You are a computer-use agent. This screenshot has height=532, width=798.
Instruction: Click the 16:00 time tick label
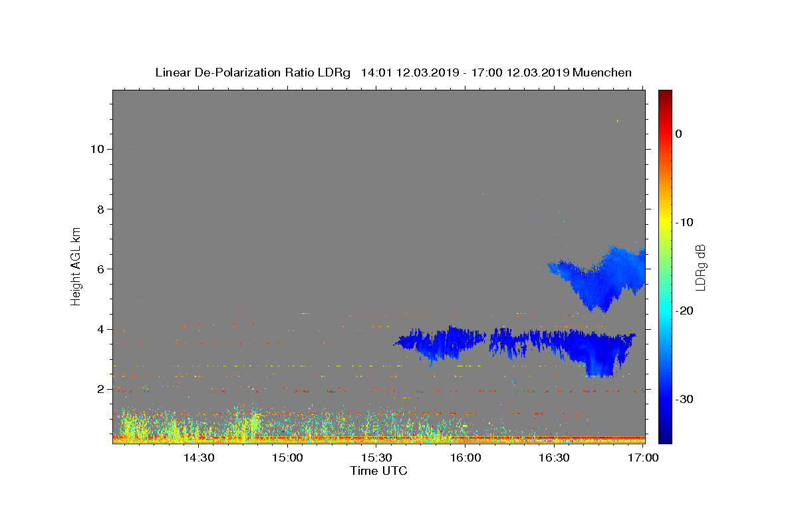click(465, 458)
